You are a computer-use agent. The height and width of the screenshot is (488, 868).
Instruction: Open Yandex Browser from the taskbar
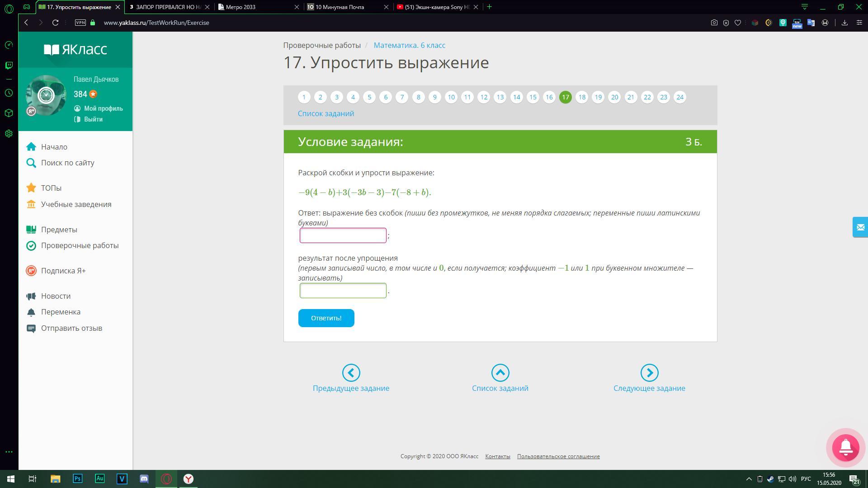(189, 479)
